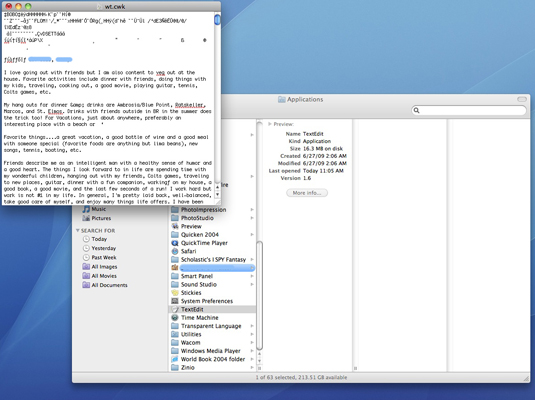Open the PhotoStudio folder icon

(175, 218)
